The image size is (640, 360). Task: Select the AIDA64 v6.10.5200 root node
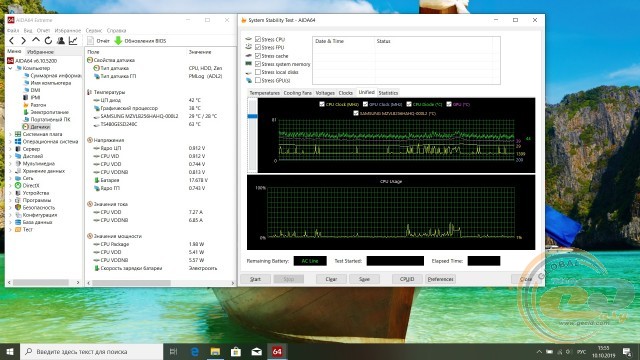coord(32,61)
